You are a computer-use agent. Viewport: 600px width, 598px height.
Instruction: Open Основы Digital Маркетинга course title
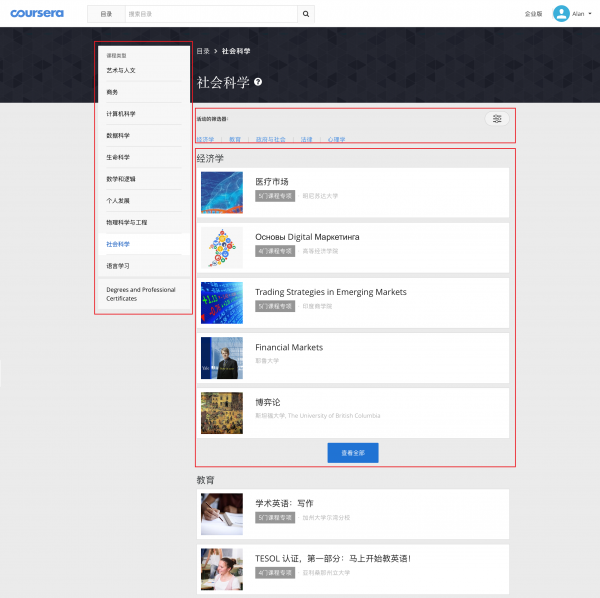coord(307,237)
